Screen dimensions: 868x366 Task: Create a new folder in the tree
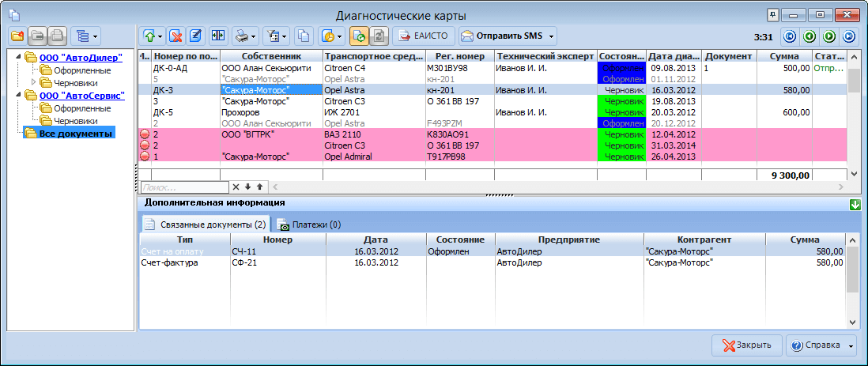17,36
